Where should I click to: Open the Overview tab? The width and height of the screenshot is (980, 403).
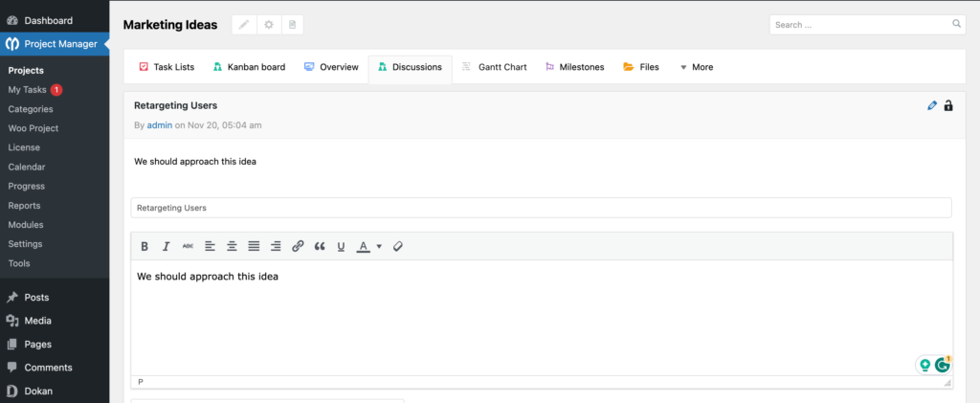pos(331,67)
